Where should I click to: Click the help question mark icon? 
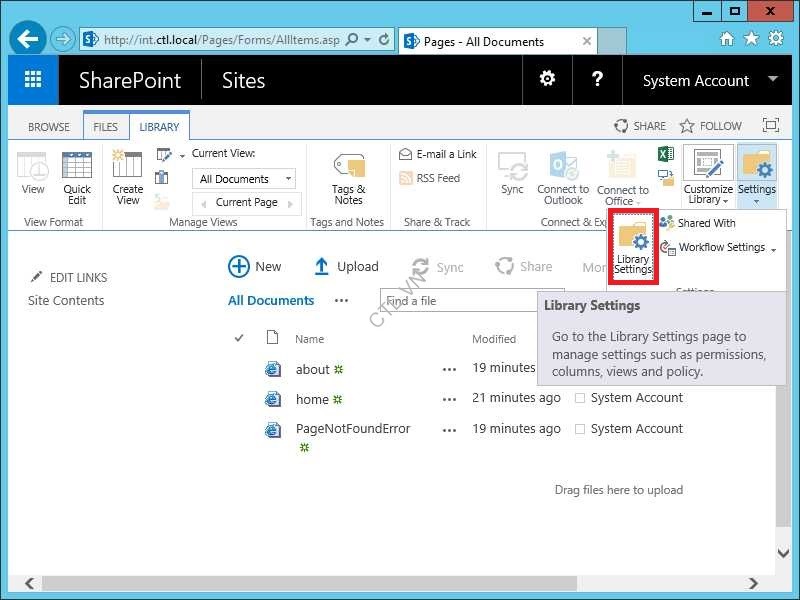(597, 79)
